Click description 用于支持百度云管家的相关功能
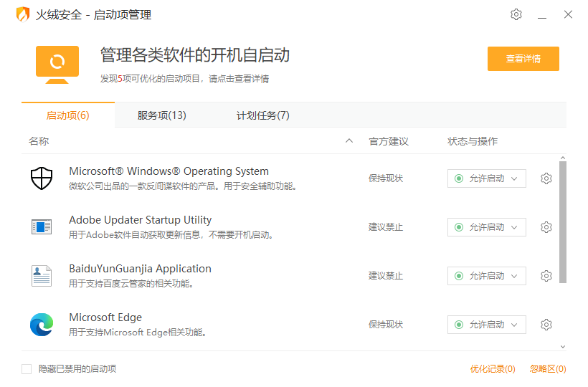Screen dimensions: 588x387 pyautogui.click(x=131, y=284)
